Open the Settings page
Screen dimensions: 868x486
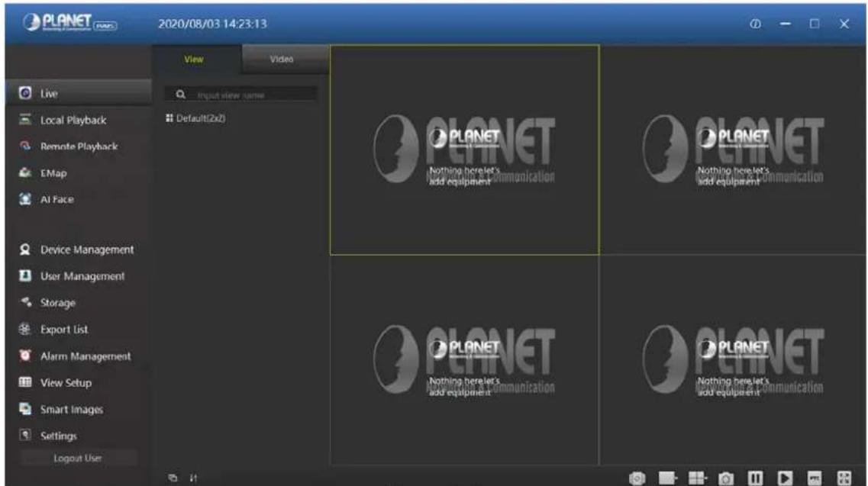click(x=58, y=436)
